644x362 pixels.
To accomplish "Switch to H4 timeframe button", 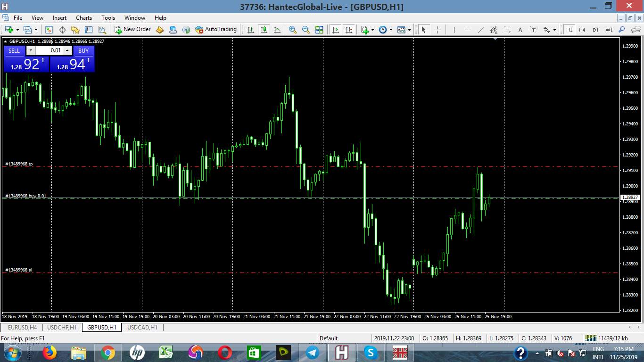I will (x=582, y=30).
